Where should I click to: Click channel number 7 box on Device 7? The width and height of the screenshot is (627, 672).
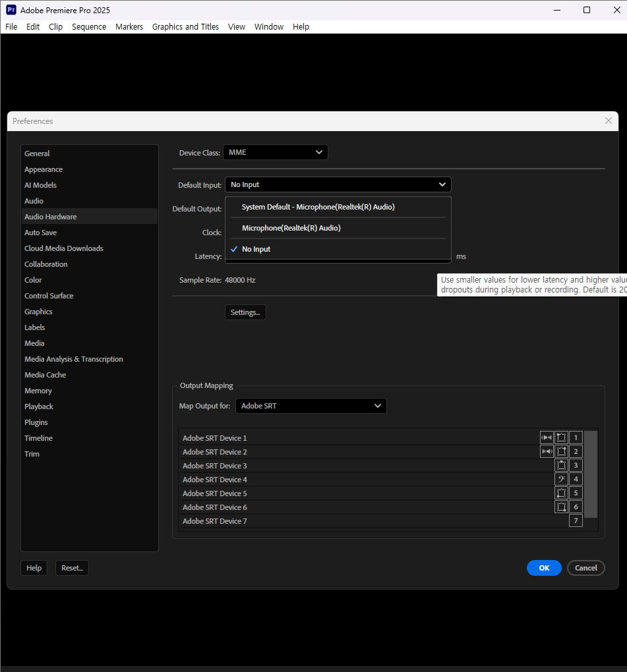tap(576, 520)
